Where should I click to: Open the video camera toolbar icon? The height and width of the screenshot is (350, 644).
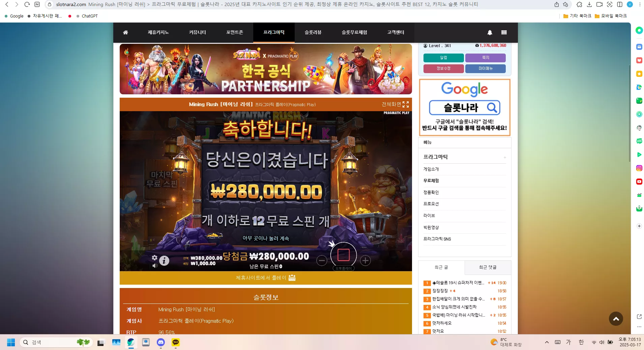(x=599, y=4)
